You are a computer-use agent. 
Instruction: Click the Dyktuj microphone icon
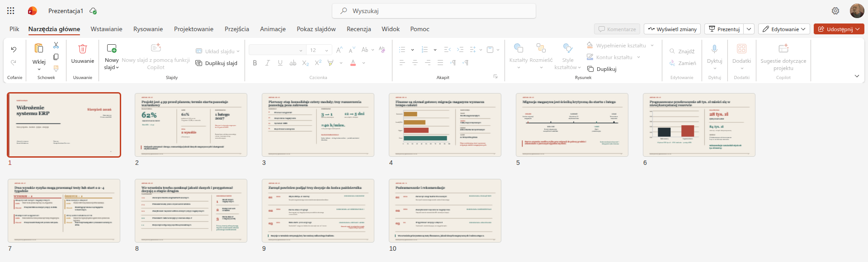pyautogui.click(x=715, y=49)
